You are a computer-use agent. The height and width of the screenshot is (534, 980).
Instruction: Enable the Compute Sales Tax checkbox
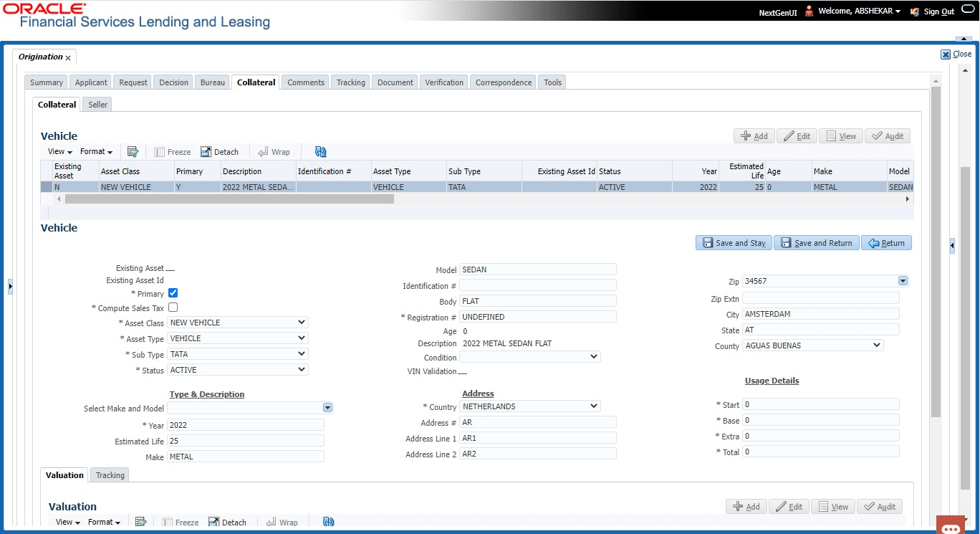(173, 307)
